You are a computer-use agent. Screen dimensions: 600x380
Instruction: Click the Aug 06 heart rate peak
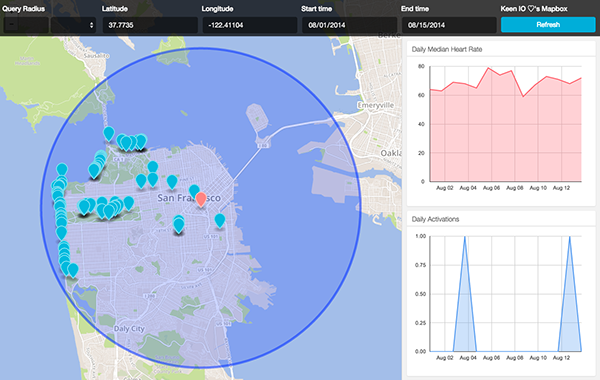(x=488, y=68)
